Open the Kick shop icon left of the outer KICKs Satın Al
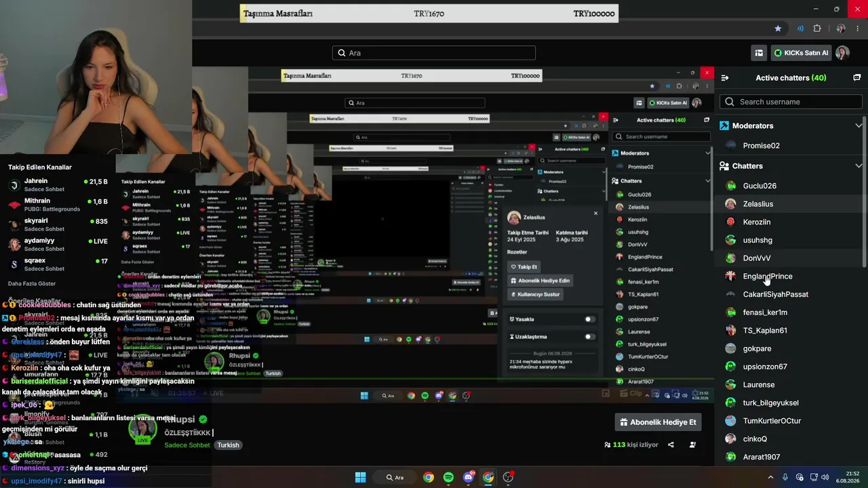Viewport: 868px width, 488px height. click(759, 53)
